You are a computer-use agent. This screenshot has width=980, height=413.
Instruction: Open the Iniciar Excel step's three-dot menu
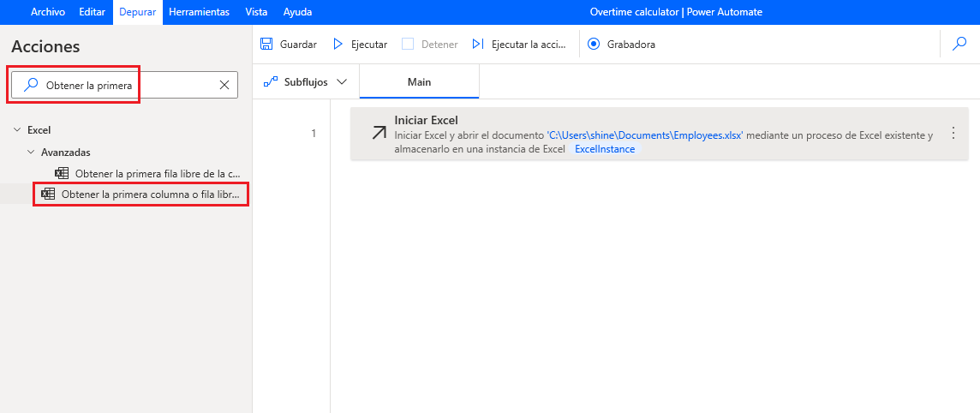[x=953, y=133]
